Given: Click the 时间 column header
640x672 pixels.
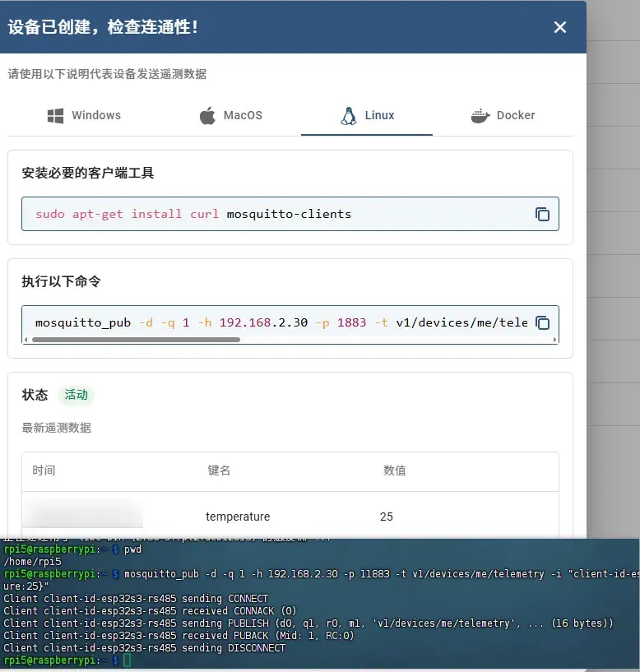Looking at the screenshot, I should tap(44, 470).
